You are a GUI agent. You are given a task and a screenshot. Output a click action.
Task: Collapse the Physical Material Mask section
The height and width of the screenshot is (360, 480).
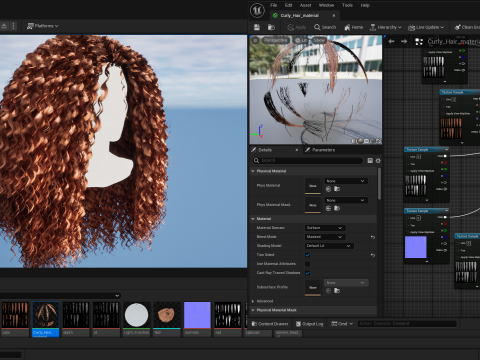tap(253, 310)
